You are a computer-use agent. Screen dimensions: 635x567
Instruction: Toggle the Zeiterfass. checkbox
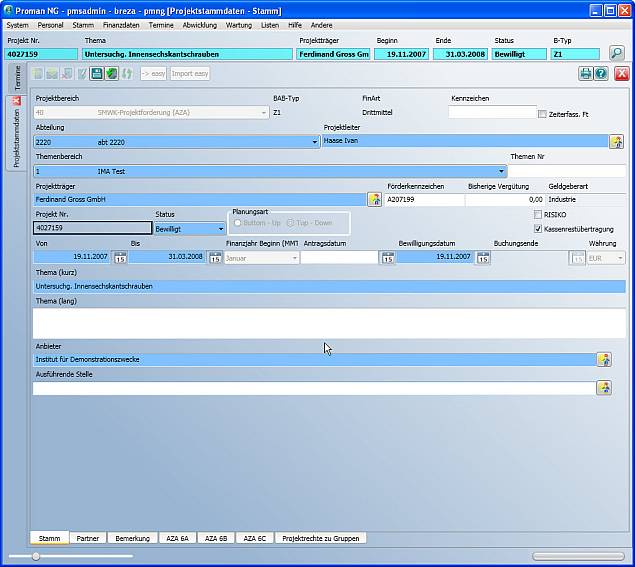(x=542, y=114)
